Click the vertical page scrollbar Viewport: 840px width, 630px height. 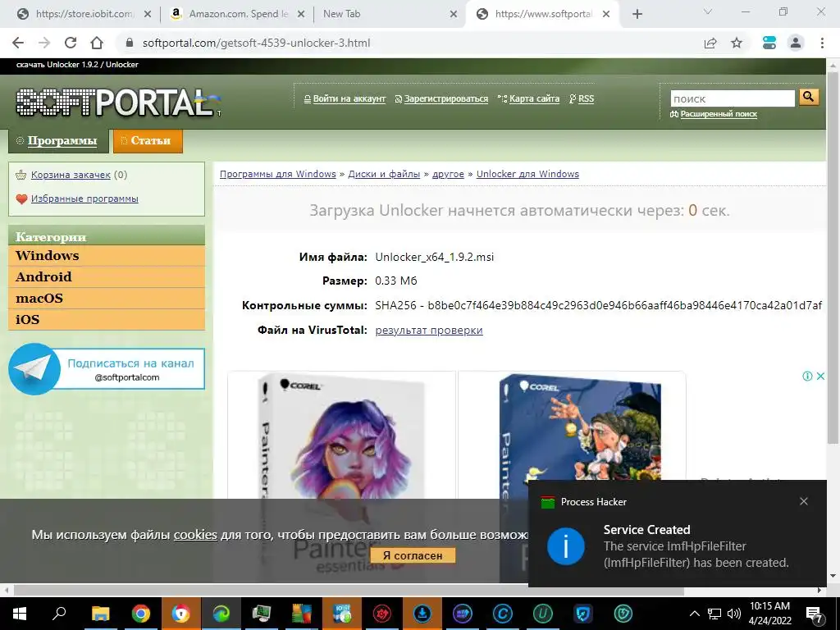click(833, 257)
